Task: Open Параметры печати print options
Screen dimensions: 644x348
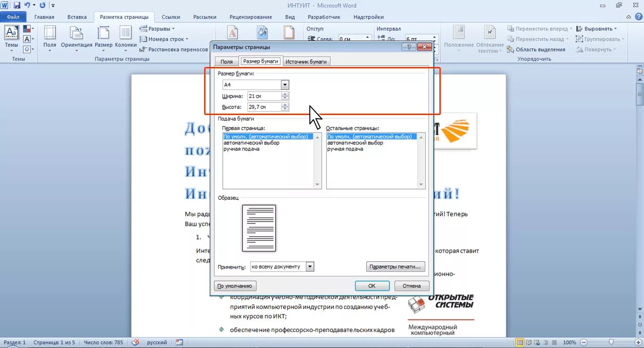Action: pyautogui.click(x=396, y=266)
